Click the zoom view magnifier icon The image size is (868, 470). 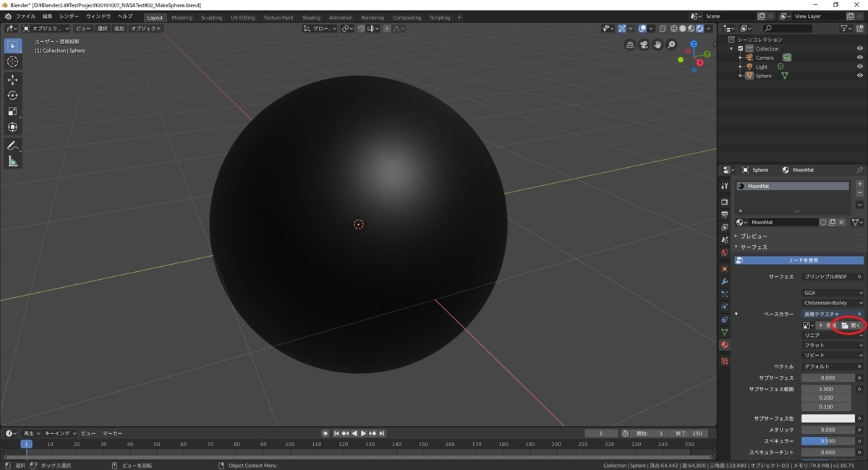click(x=671, y=45)
